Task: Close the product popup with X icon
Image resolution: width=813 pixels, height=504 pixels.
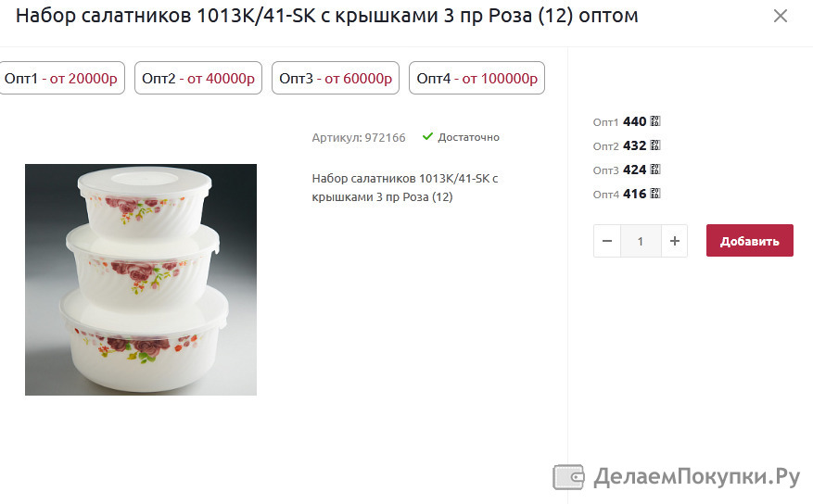Action: [780, 16]
